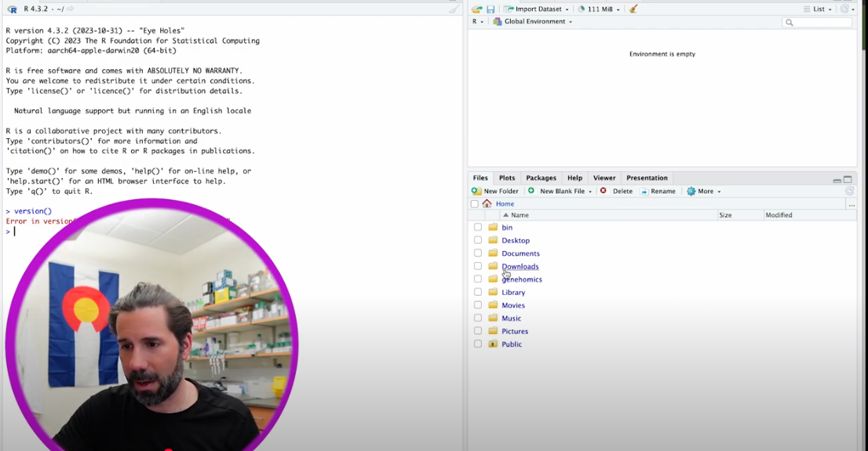Open the genehomics folder link
Image resolution: width=868 pixels, height=451 pixels.
[521, 279]
